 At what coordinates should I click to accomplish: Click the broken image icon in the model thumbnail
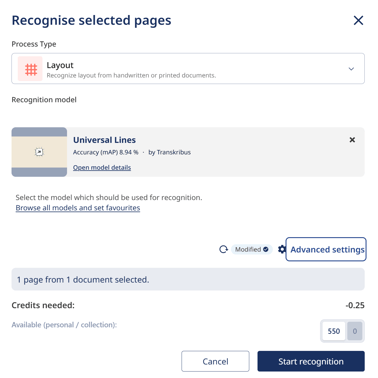(x=39, y=152)
